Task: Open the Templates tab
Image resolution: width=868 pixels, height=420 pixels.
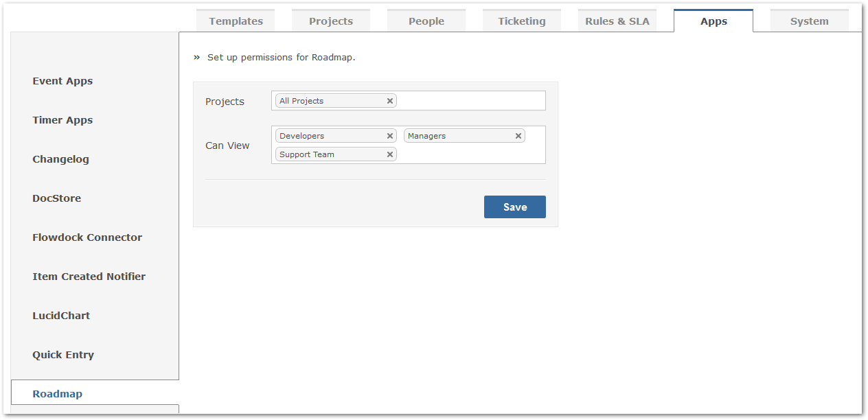Action: (x=236, y=21)
